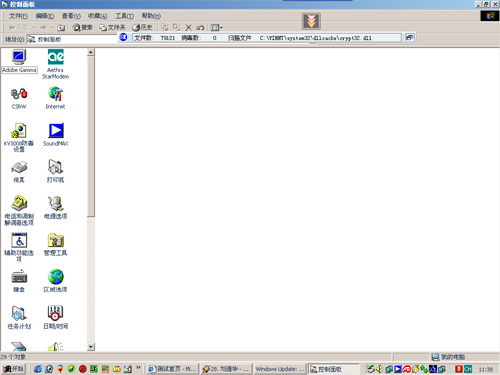The height and width of the screenshot is (375, 500).
Task: Open the Internet options icon
Action: coord(55,98)
